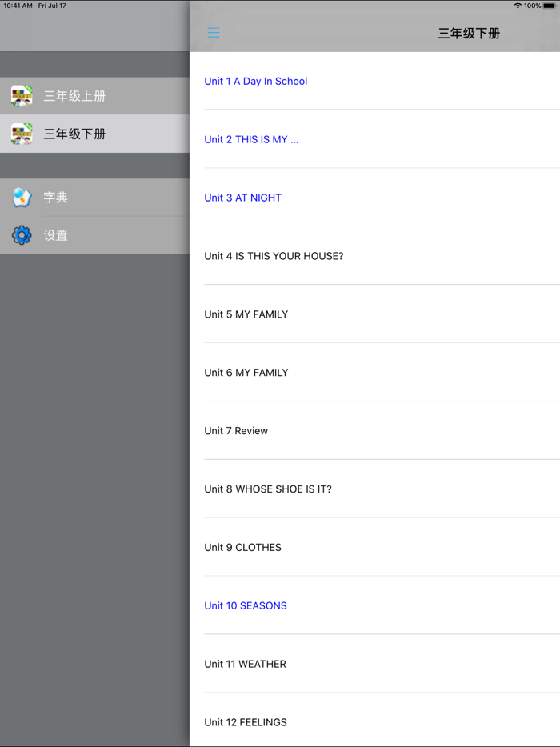Open the 三年级下册 textbook icon

point(22,134)
